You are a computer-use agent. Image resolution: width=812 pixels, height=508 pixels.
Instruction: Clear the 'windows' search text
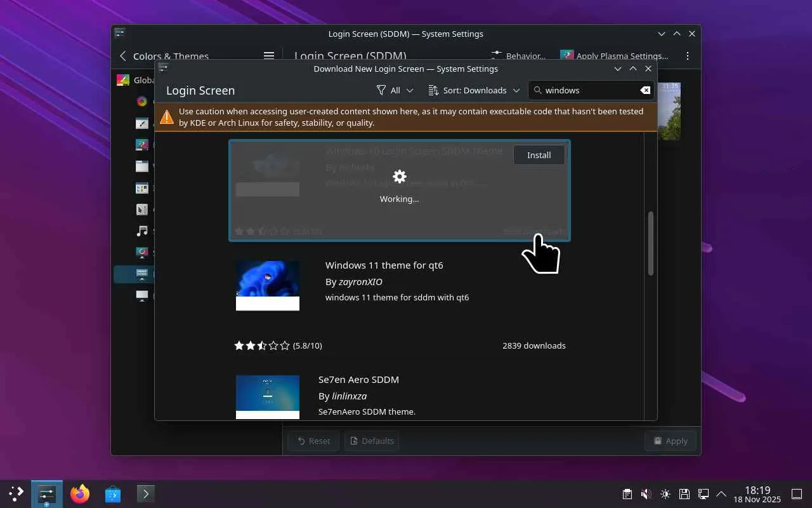pos(645,90)
